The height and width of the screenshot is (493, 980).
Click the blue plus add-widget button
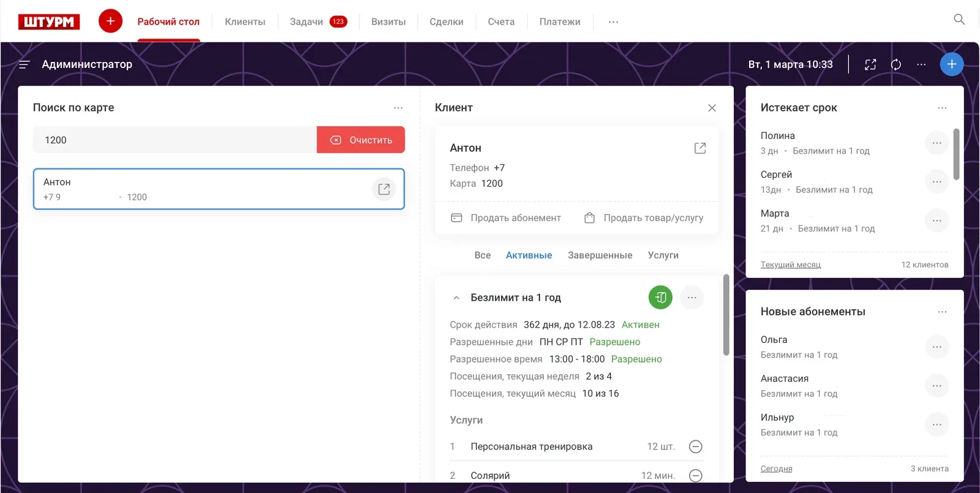(952, 64)
